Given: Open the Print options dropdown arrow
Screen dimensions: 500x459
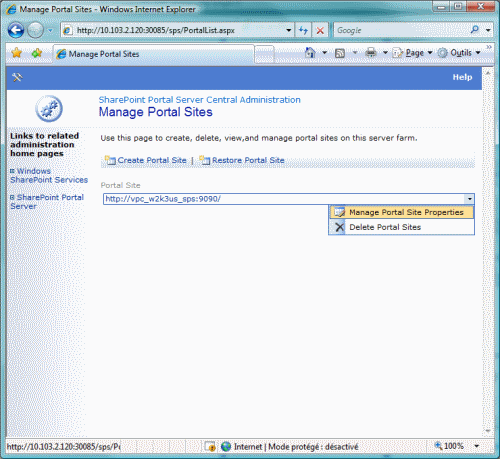Looking at the screenshot, I should click(385, 53).
